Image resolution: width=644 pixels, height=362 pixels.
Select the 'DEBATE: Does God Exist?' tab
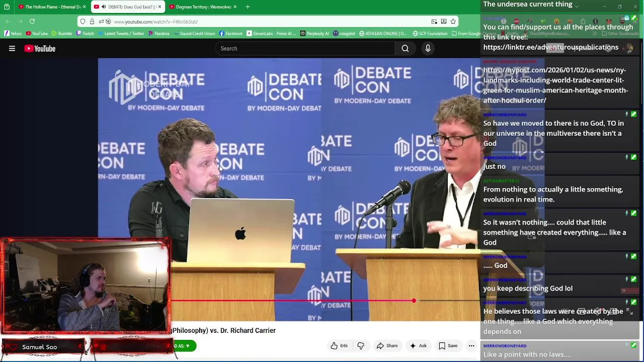pyautogui.click(x=128, y=7)
